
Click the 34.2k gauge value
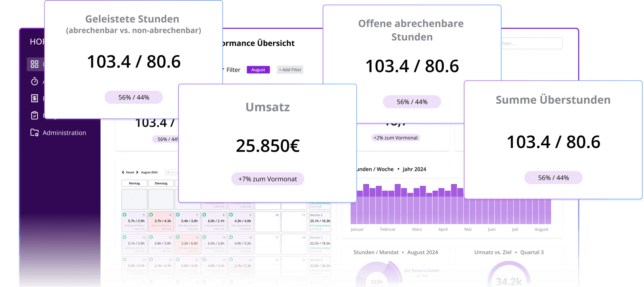[x=509, y=281]
